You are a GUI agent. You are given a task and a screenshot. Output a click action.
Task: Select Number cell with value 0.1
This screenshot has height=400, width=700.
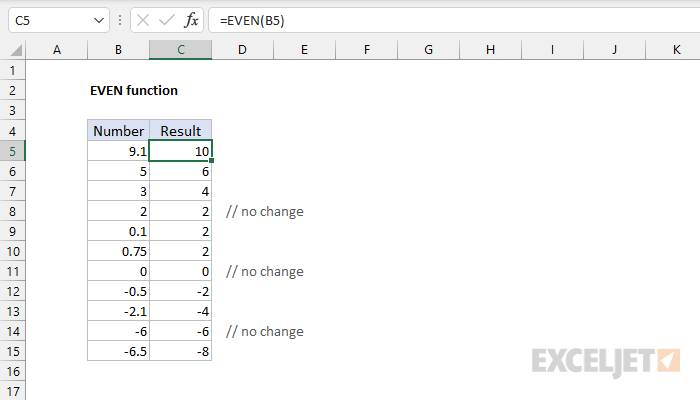pos(118,231)
